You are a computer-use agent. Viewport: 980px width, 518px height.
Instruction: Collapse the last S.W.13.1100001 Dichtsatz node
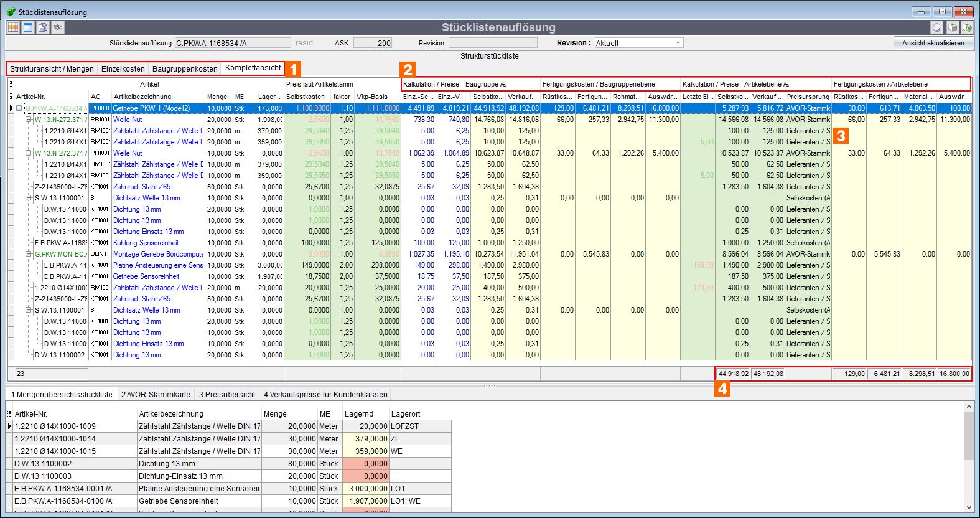28,310
